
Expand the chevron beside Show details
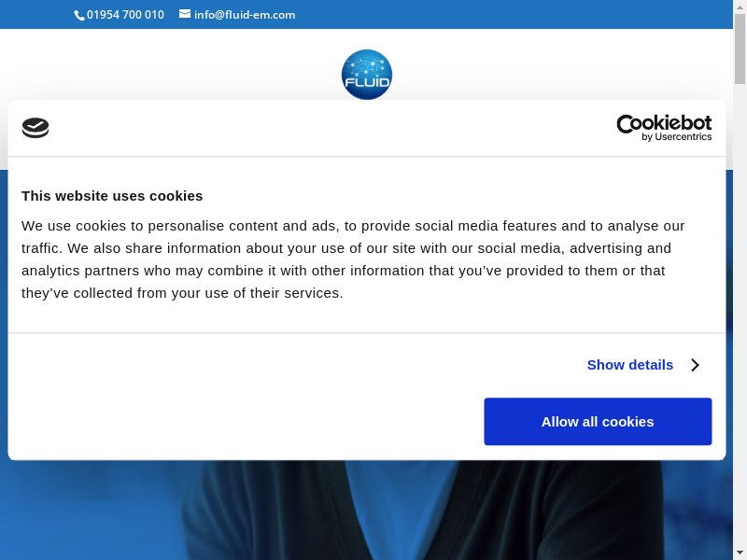click(695, 365)
